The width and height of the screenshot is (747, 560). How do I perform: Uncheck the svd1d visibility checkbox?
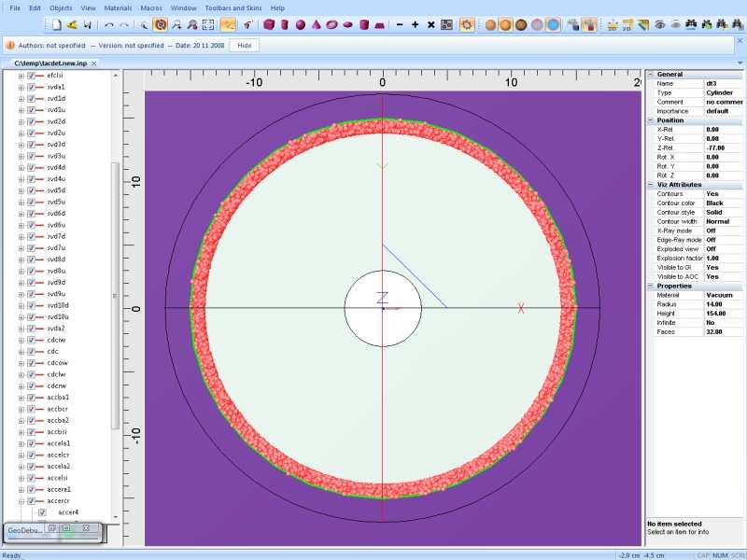click(x=31, y=98)
